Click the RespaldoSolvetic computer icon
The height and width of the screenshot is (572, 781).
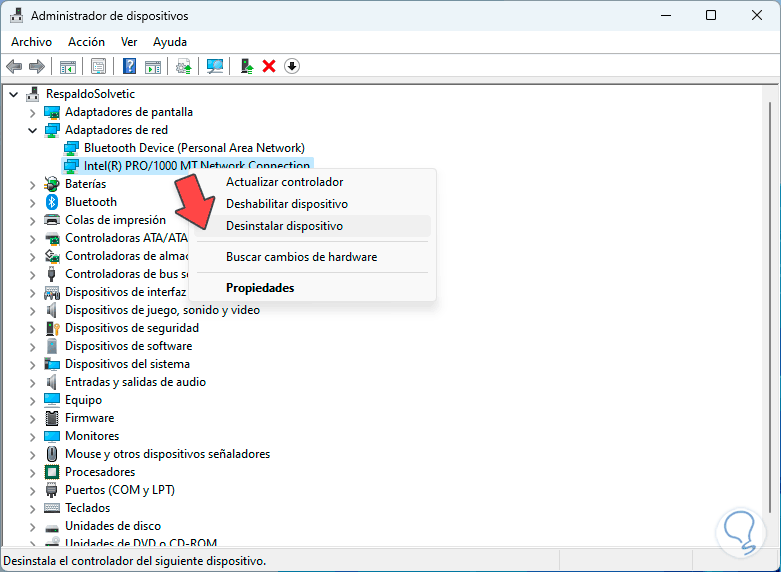[33, 94]
